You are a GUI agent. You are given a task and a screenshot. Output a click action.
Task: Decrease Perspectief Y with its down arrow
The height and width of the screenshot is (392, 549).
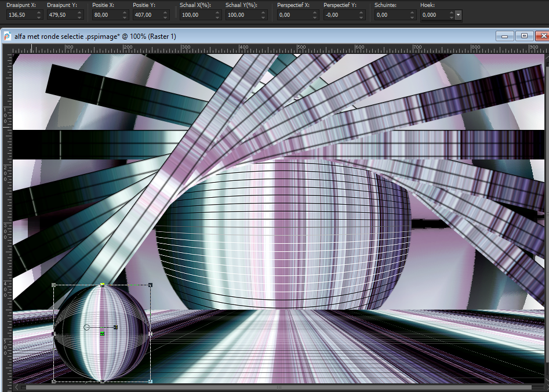click(x=361, y=17)
